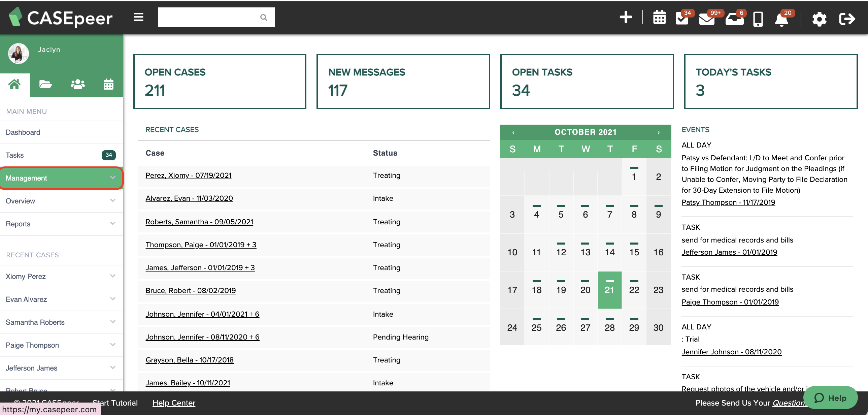
Task: Expand Paige Thompson recent case
Action: coord(61,346)
